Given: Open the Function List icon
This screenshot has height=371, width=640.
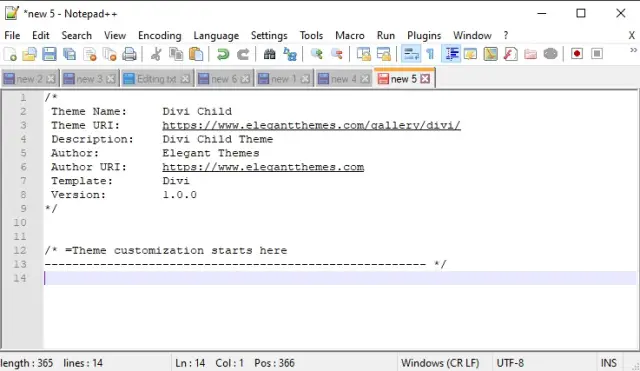Looking at the screenshot, I should 511,54.
